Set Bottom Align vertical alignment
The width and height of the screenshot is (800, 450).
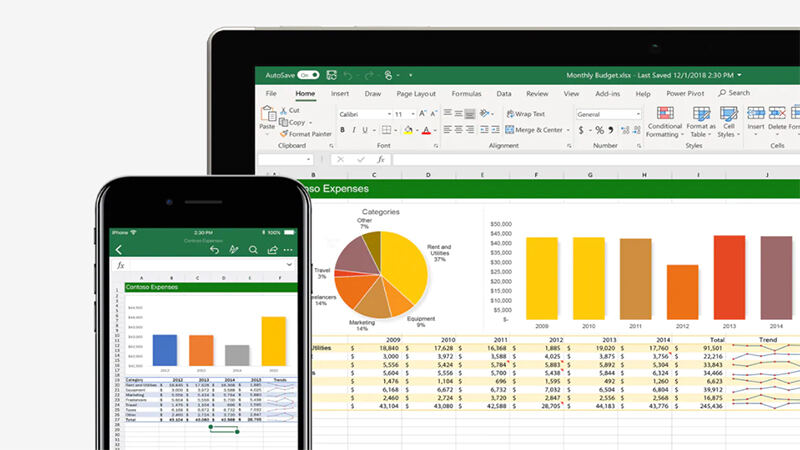[x=470, y=113]
